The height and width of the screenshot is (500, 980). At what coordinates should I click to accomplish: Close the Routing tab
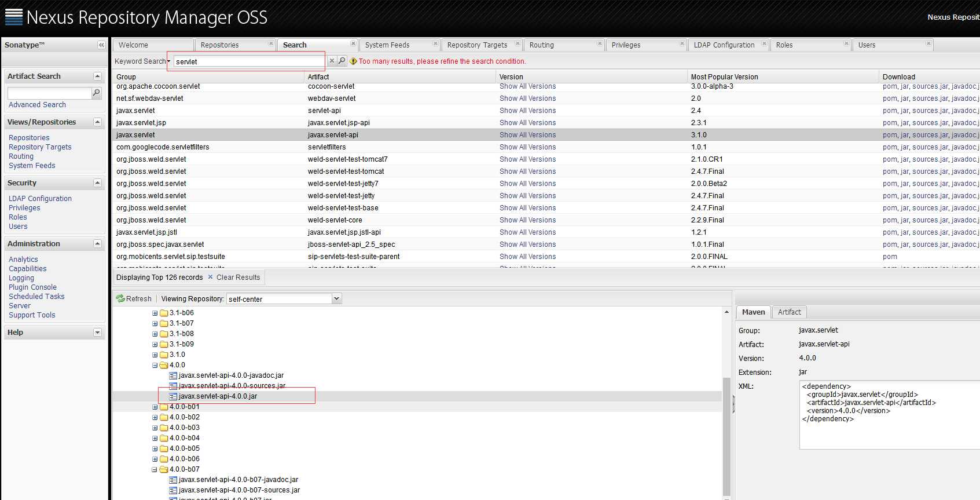(x=600, y=43)
